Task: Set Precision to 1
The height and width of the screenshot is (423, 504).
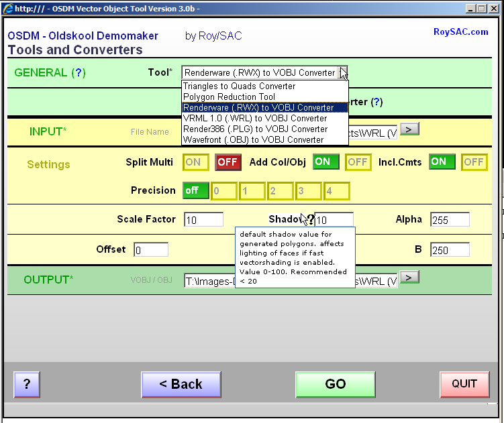Action: coord(252,191)
